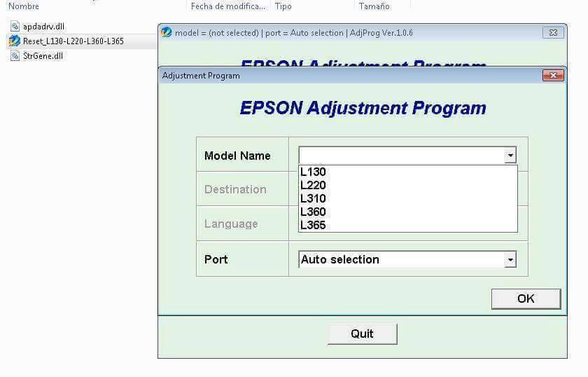Close the Adjustment Program dialog

(x=553, y=76)
